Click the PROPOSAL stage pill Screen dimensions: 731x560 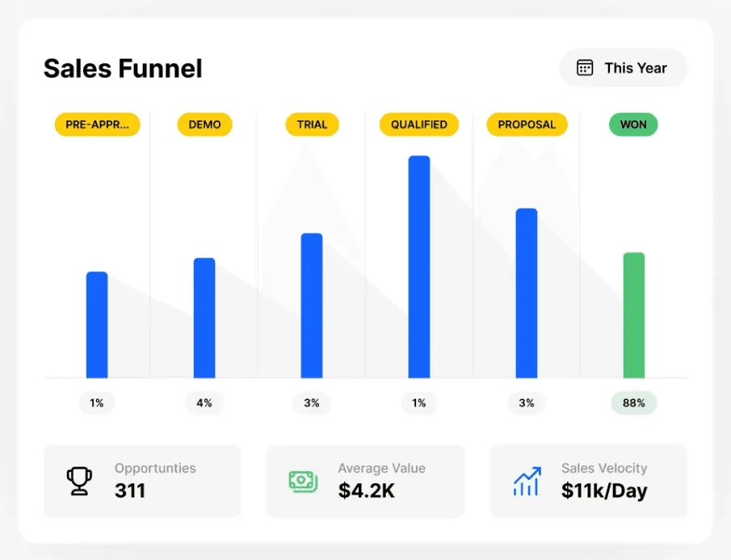527,124
